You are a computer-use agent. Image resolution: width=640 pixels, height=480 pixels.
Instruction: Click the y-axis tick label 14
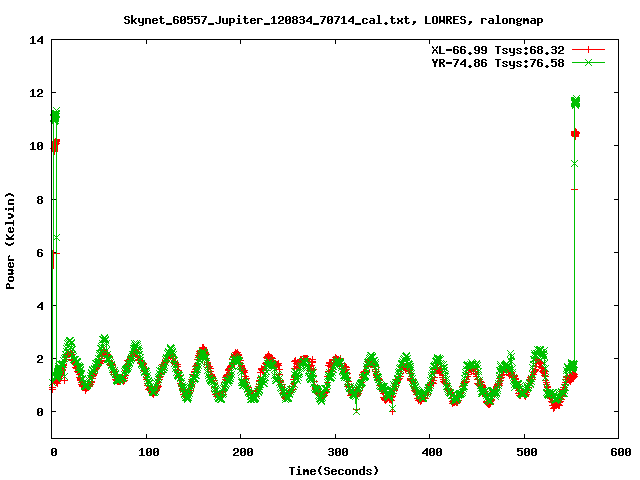pyautogui.click(x=36, y=40)
